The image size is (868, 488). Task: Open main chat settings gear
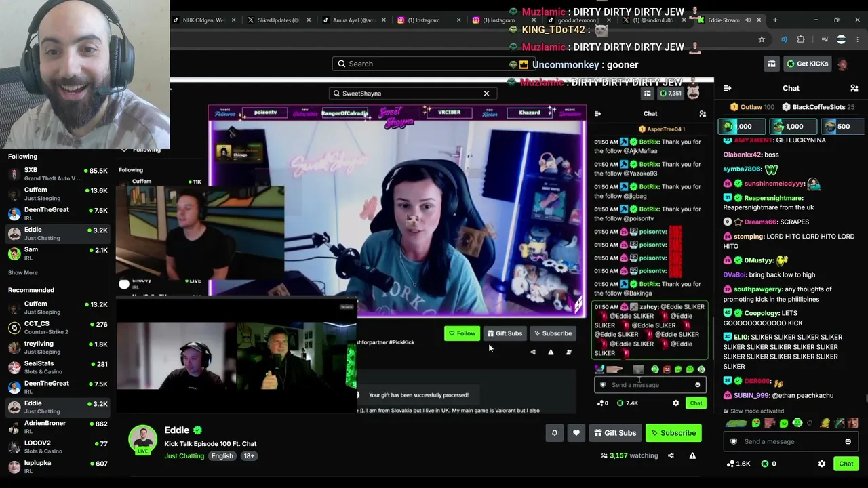(822, 464)
